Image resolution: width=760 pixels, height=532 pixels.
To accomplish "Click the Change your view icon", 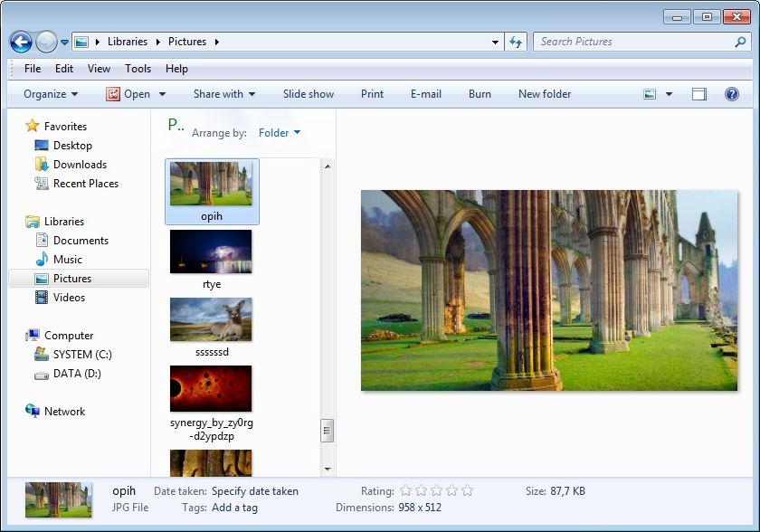I will [x=650, y=94].
